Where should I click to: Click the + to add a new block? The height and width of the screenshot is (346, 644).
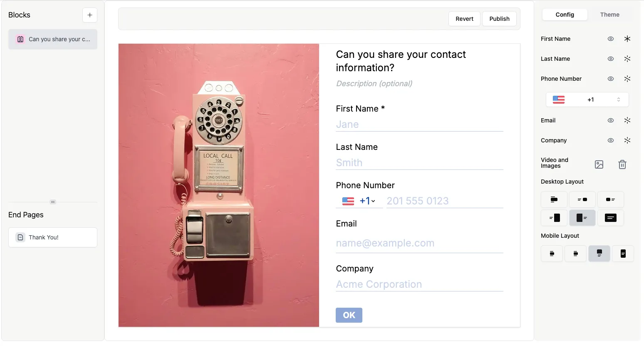(x=89, y=15)
